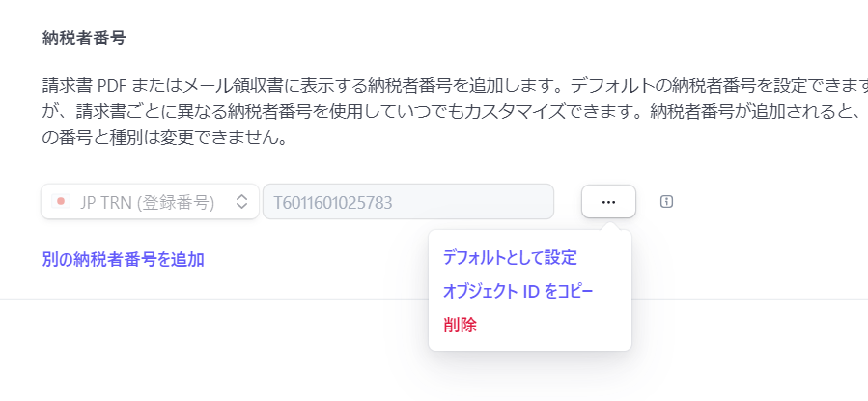
Task: Click the 別の納税者番号を追加 link
Action: [x=123, y=259]
